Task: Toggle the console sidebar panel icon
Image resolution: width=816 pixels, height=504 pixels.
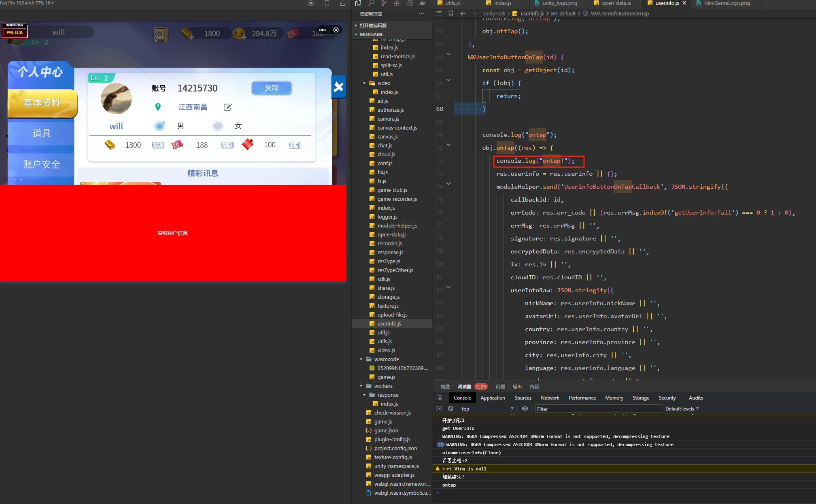Action: click(439, 409)
